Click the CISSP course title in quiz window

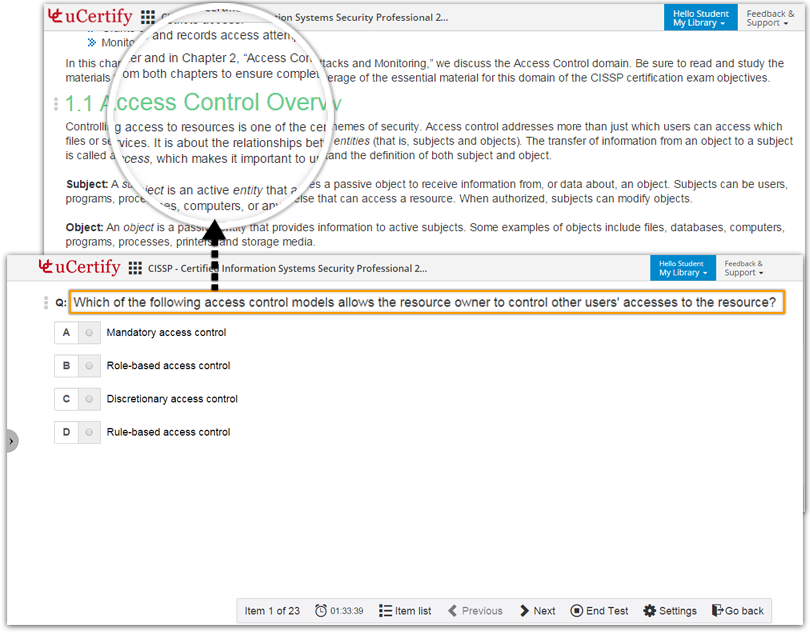pos(288,269)
